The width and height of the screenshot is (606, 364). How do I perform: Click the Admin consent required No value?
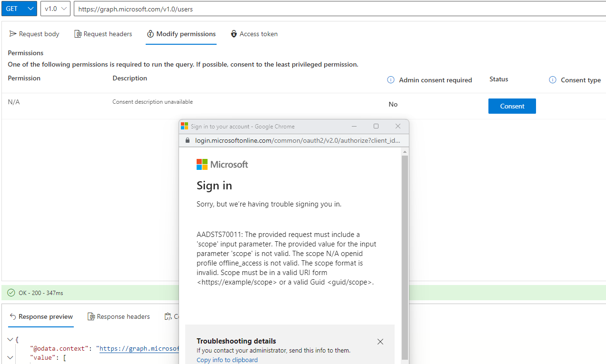[393, 104]
